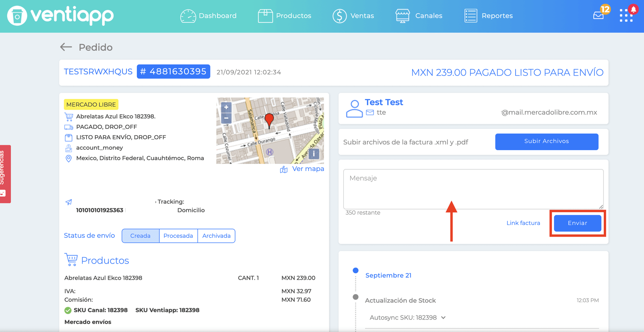Open the inbox icon with 12 badge
Image resolution: width=644 pixels, height=332 pixels.
(x=599, y=15)
